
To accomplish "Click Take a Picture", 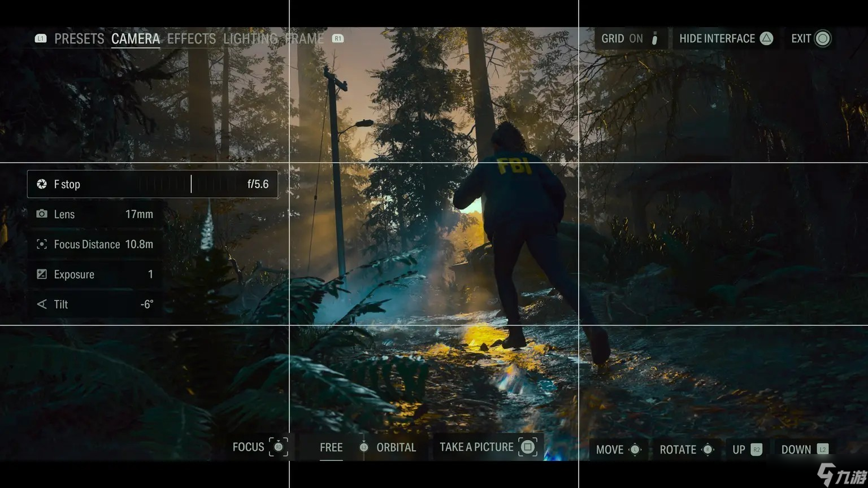I will click(x=488, y=447).
